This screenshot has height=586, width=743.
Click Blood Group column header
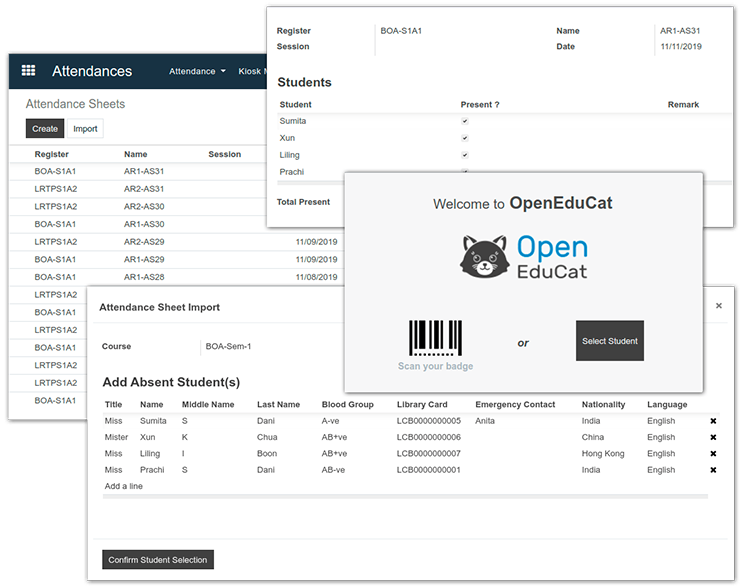[347, 405]
